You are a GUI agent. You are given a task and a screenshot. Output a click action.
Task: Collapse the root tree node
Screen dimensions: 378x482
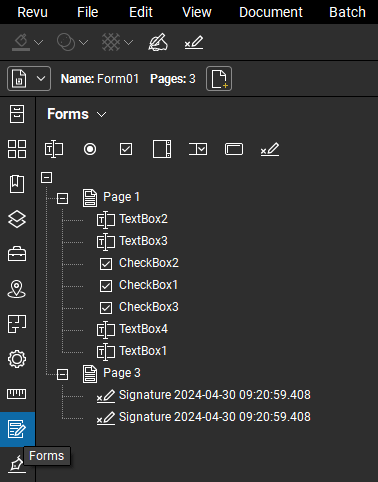47,177
